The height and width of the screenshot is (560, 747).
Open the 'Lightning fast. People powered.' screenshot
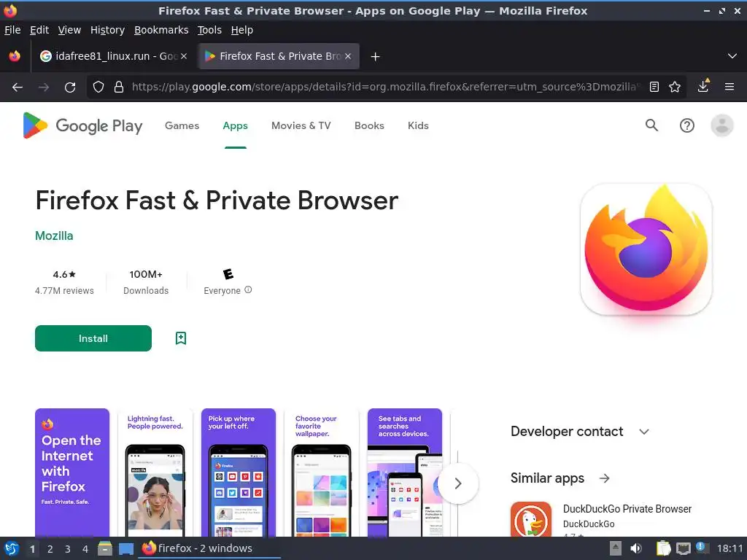(x=155, y=472)
